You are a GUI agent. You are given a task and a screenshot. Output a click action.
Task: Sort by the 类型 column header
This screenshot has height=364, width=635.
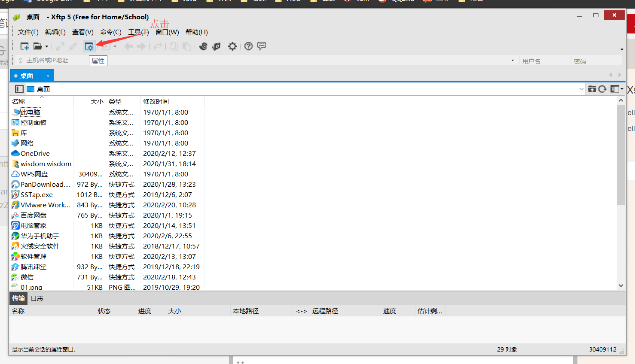(123, 102)
